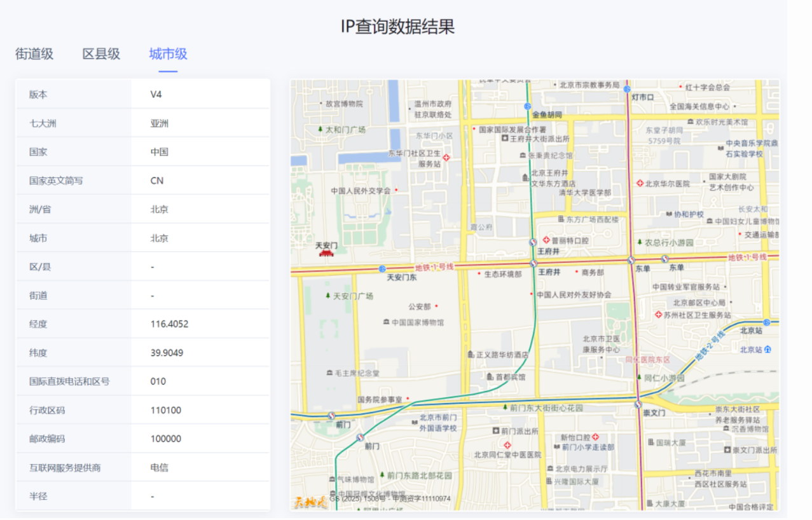Click the version value V4

[156, 94]
